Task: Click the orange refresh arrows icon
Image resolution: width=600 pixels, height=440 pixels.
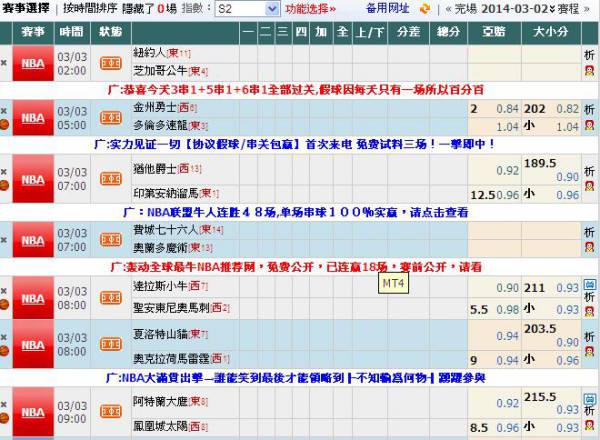Action: point(425,8)
